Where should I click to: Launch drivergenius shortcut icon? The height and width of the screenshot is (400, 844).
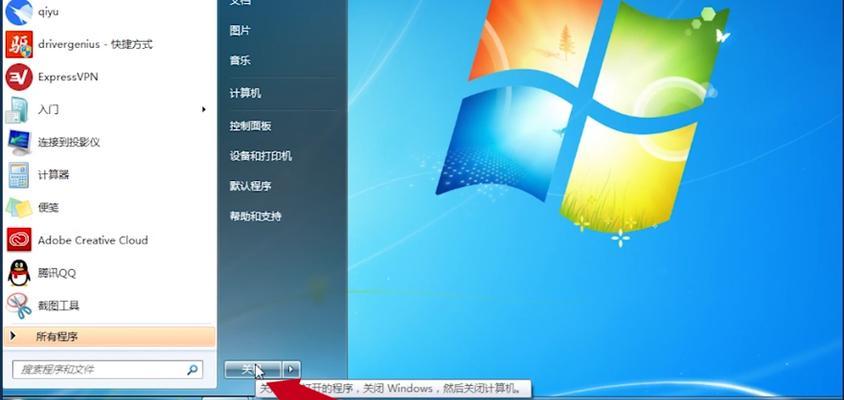tap(19, 44)
